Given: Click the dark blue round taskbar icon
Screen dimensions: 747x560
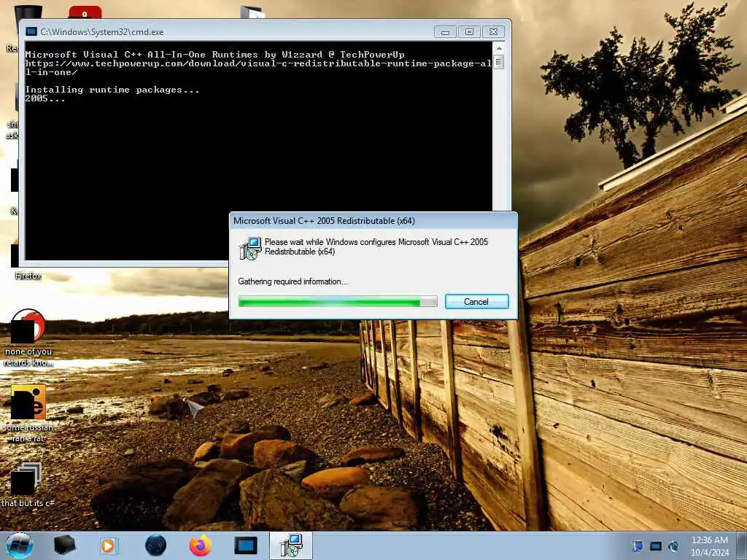Looking at the screenshot, I should point(155,545).
